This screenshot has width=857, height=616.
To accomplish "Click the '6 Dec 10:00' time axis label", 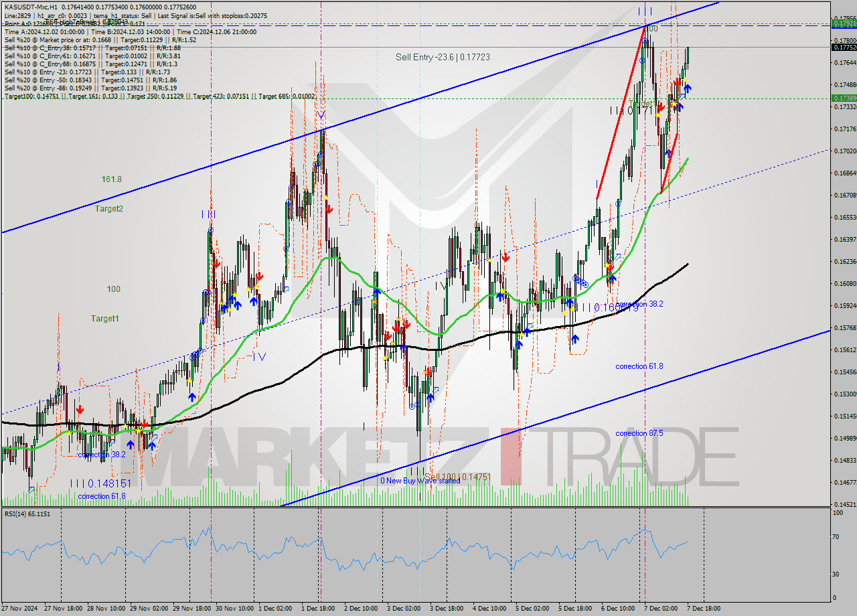I will (x=618, y=609).
